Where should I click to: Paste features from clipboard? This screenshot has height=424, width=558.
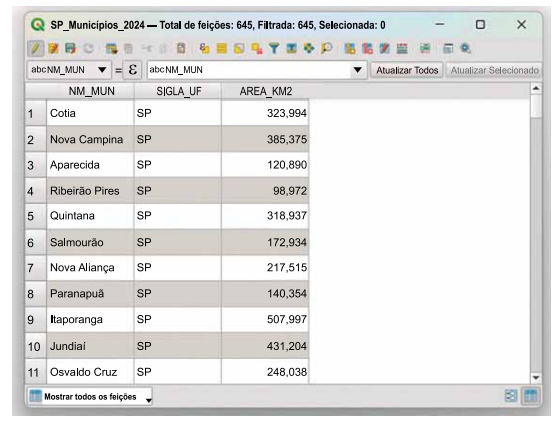pyautogui.click(x=181, y=48)
